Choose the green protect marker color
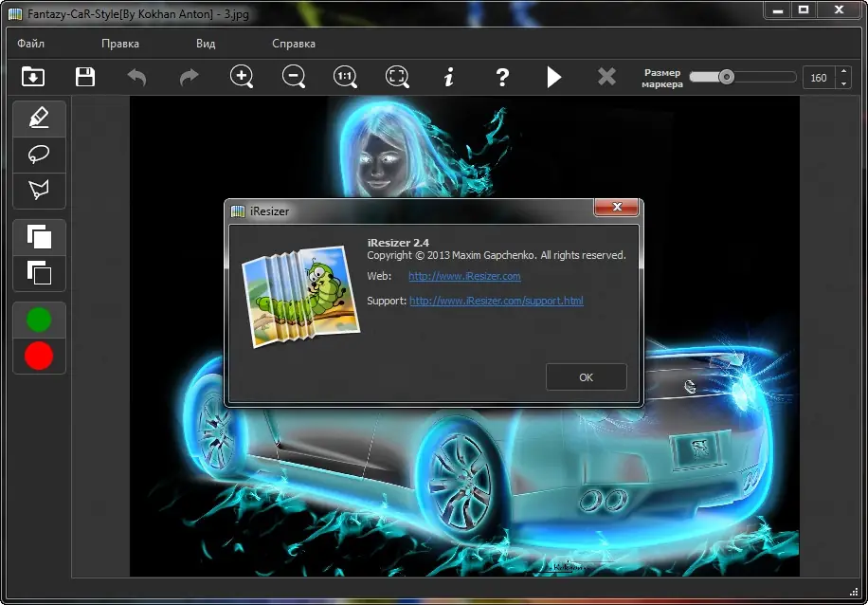The width and height of the screenshot is (868, 605). point(39,320)
